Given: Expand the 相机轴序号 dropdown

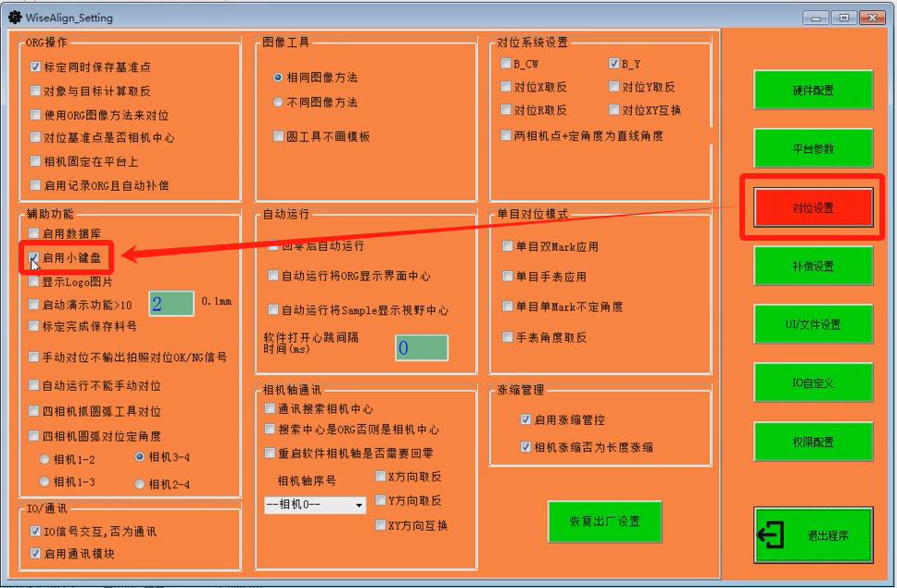Looking at the screenshot, I should pyautogui.click(x=359, y=506).
